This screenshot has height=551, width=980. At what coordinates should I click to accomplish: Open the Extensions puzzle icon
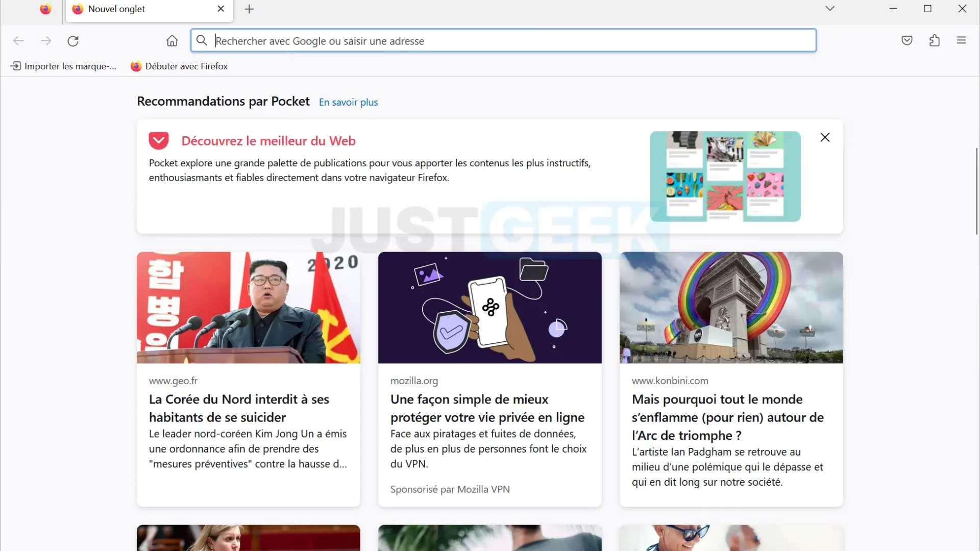(x=935, y=40)
